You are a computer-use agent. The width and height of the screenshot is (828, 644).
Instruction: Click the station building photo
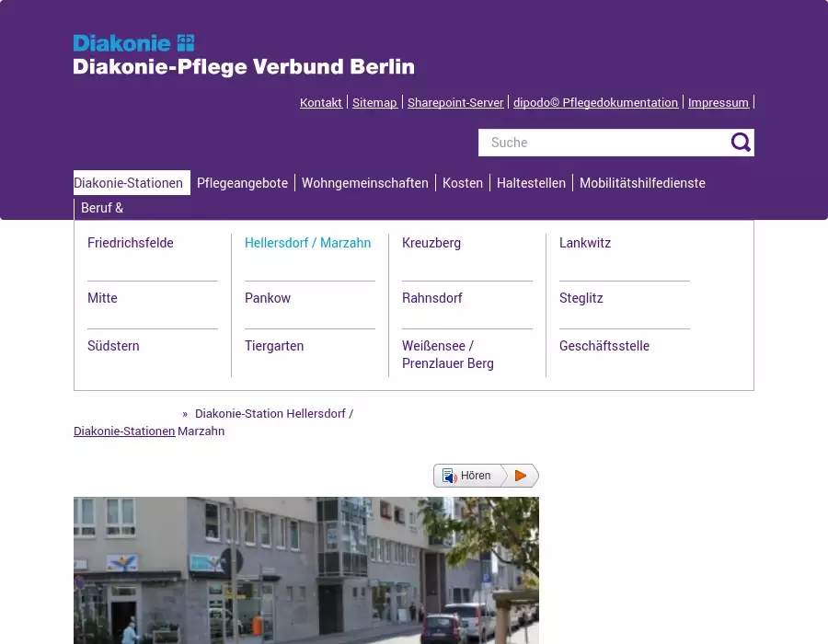[x=305, y=570]
